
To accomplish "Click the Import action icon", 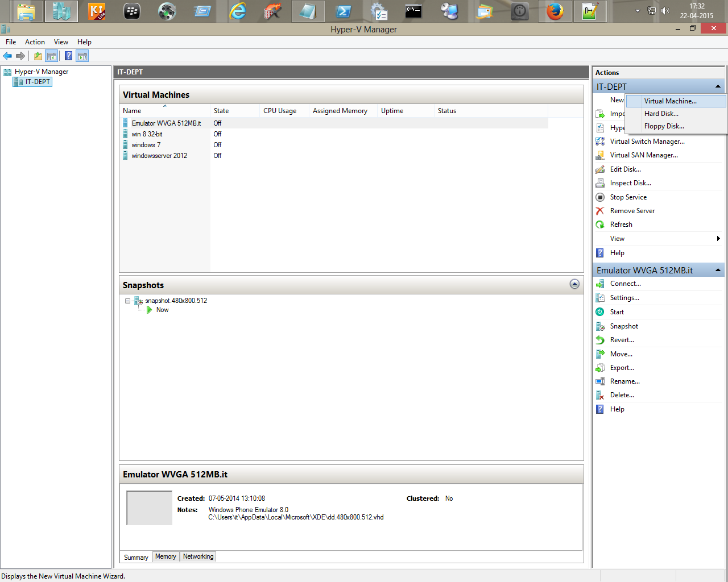I will tap(600, 114).
